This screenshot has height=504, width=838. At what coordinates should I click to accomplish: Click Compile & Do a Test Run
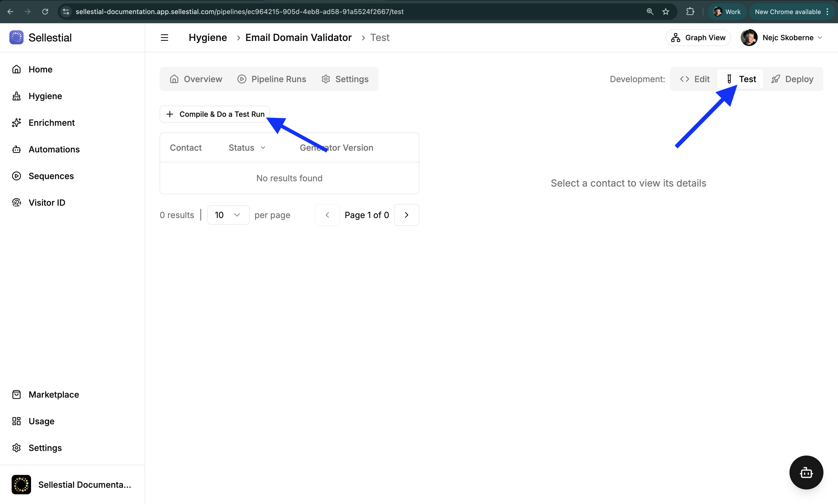(215, 114)
